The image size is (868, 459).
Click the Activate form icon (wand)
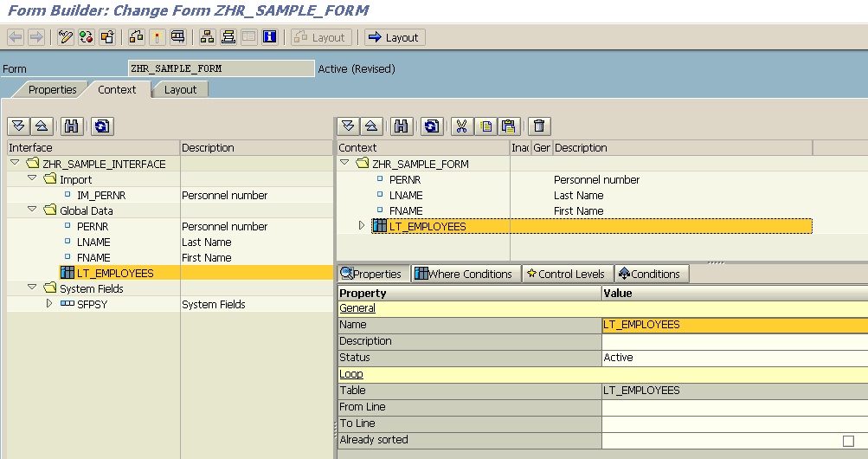point(157,37)
